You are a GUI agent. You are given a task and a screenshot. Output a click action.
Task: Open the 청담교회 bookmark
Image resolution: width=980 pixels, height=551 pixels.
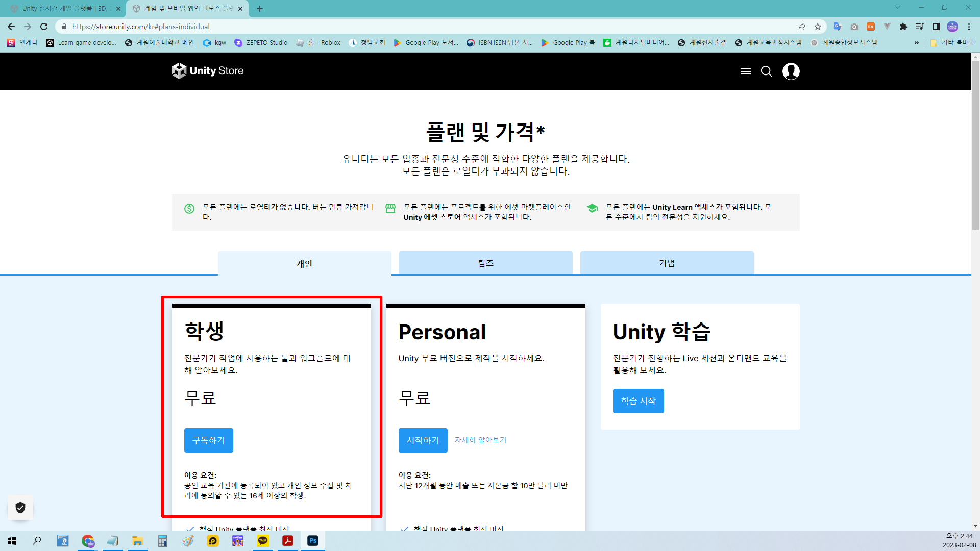tap(367, 43)
